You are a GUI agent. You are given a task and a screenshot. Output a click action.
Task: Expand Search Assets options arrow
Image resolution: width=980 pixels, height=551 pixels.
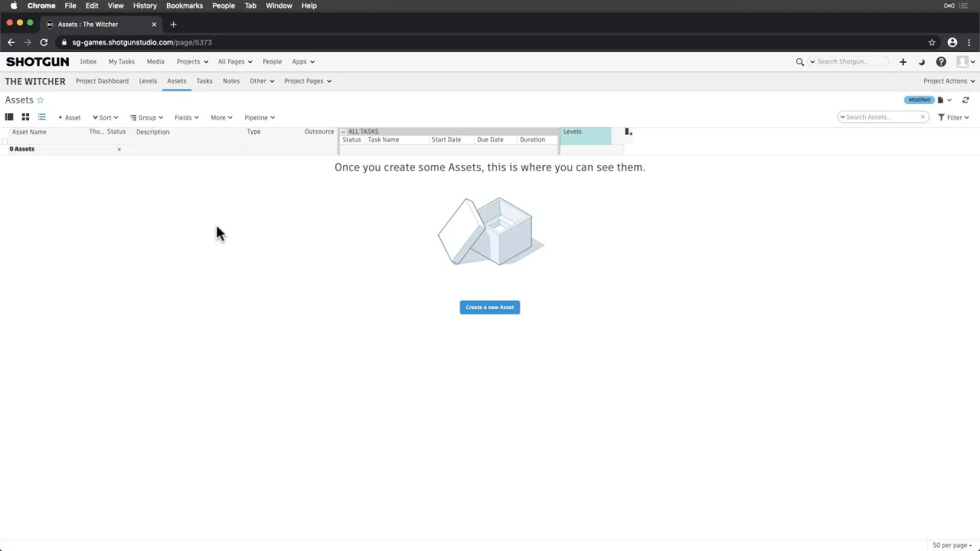pos(842,117)
